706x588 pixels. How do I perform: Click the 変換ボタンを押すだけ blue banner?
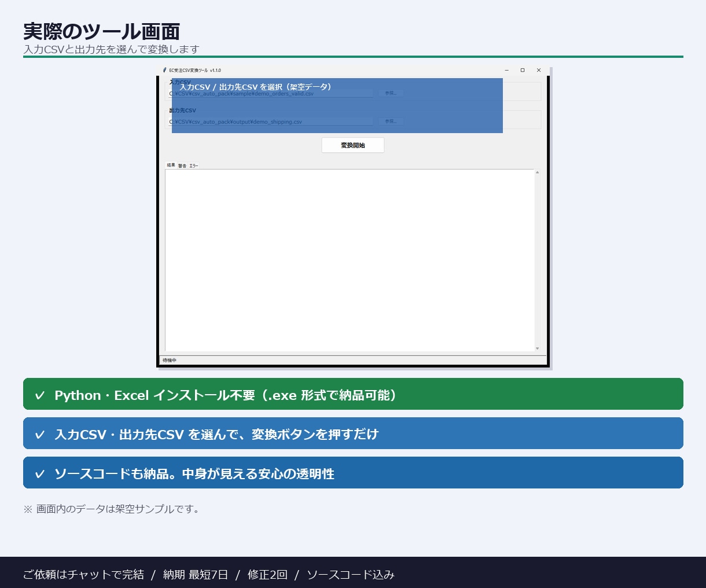point(353,433)
